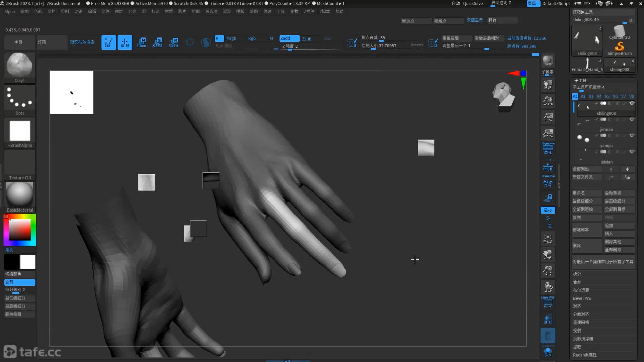Expand the 提取 Extract section
The width and height of the screenshot is (644, 362).
[x=577, y=347]
